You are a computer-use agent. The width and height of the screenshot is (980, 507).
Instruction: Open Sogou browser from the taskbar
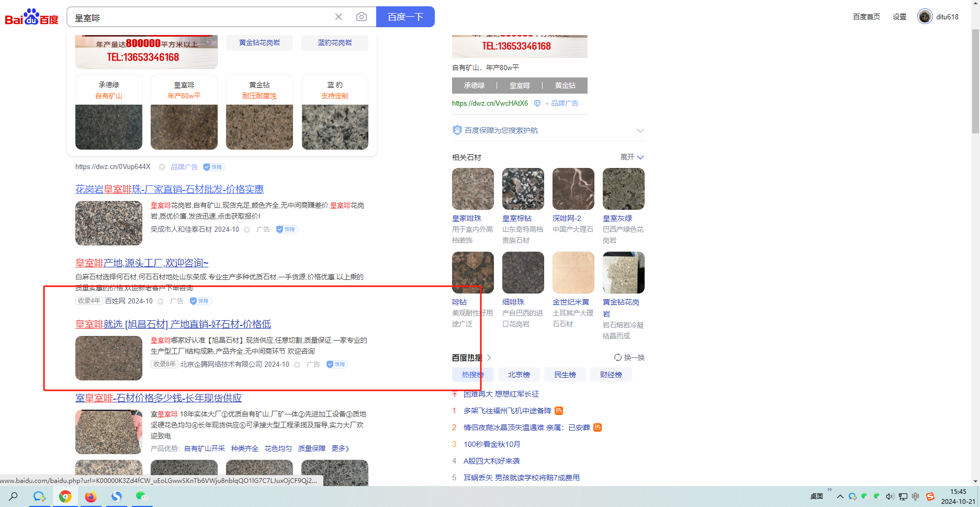pos(117,496)
